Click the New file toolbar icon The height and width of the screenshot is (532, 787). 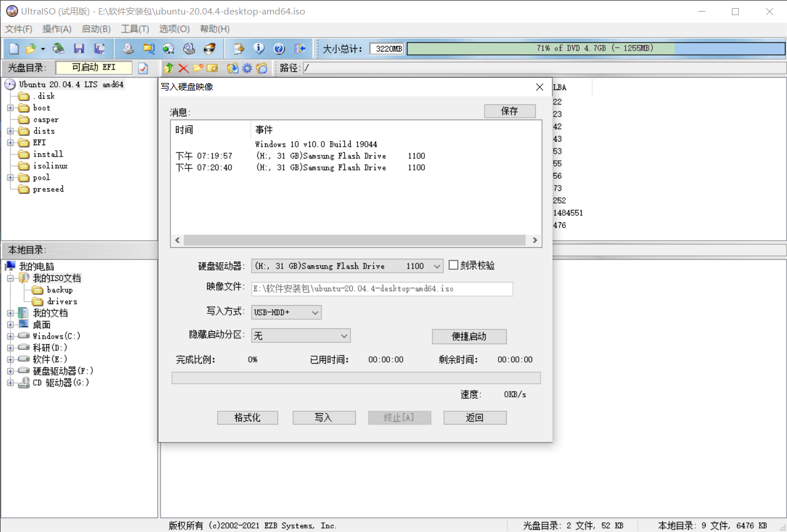coord(14,49)
